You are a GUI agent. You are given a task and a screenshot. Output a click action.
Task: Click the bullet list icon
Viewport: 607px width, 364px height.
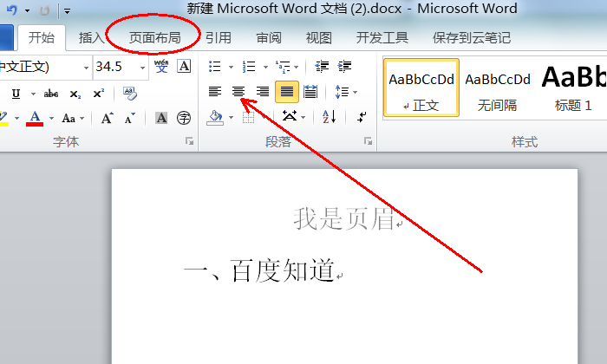215,67
